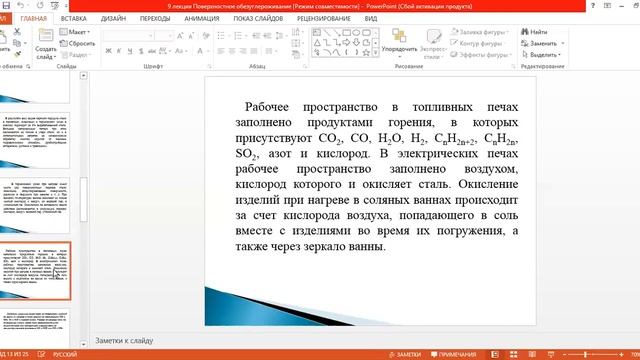The height and width of the screenshot is (360, 640).
Task: Toggle strikethrough abc formatting
Action: click(152, 51)
